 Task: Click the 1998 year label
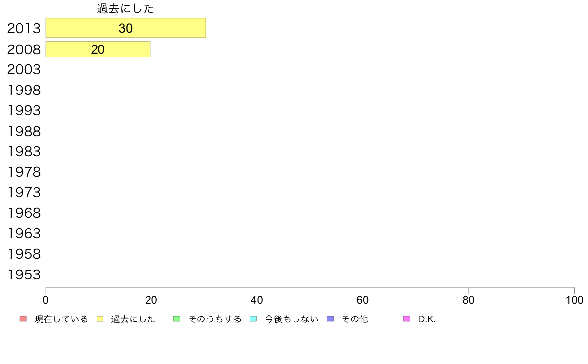pyautogui.click(x=24, y=91)
